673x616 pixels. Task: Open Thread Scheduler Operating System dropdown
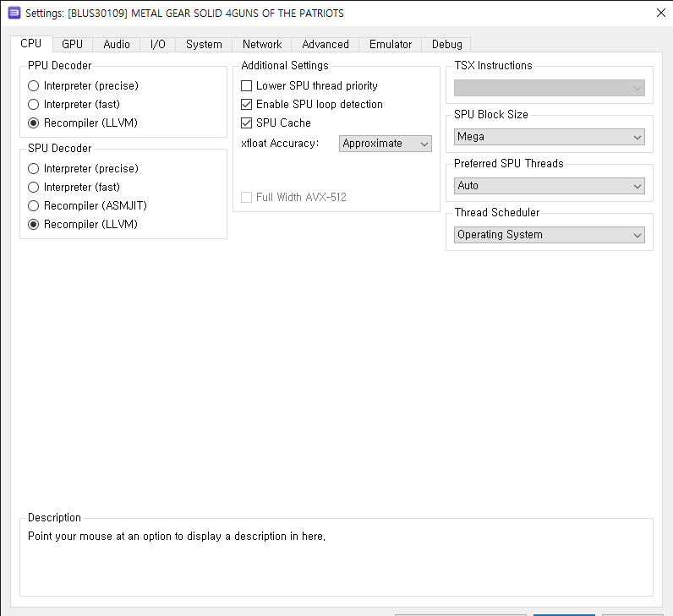click(x=549, y=235)
